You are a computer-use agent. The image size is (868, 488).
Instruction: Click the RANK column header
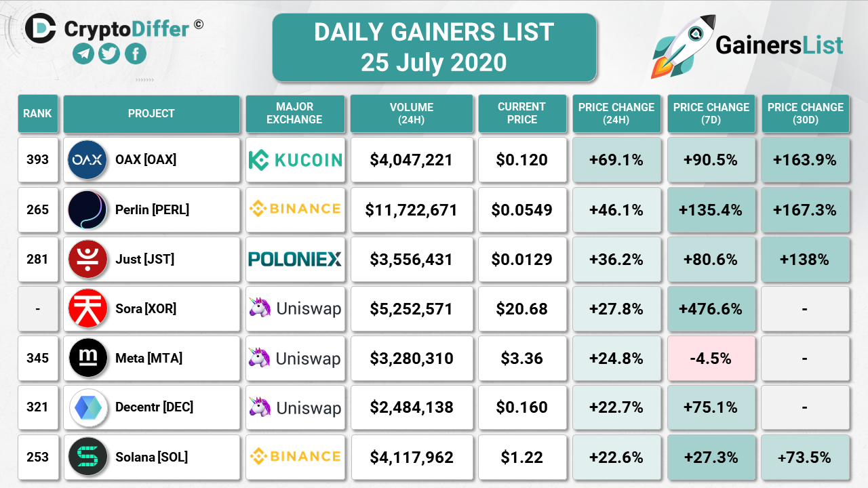click(37, 114)
